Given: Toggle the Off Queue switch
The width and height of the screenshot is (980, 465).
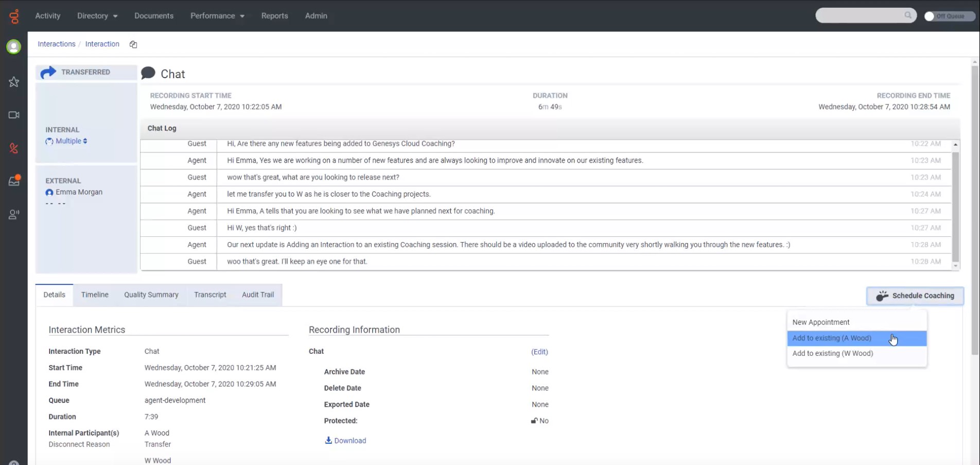Looking at the screenshot, I should click(x=930, y=16).
